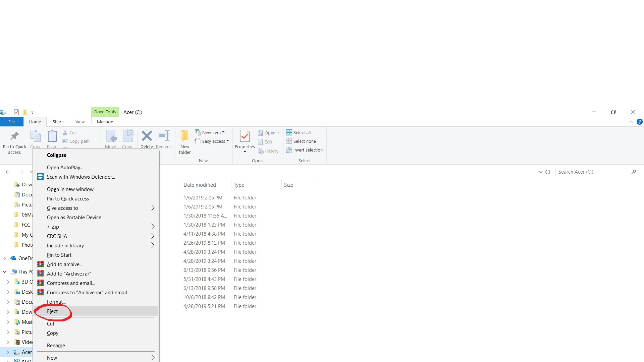
Task: Open the Manage tab under Drive Tools
Action: click(104, 122)
